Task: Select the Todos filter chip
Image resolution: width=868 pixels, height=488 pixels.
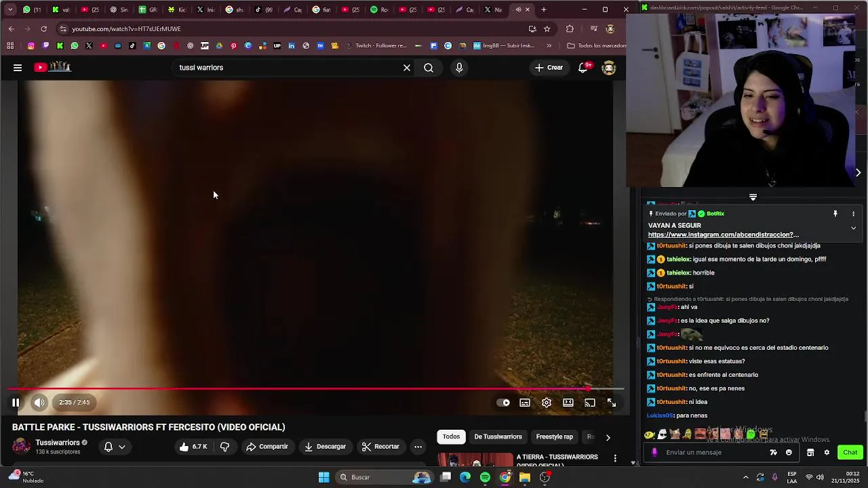Action: click(451, 437)
